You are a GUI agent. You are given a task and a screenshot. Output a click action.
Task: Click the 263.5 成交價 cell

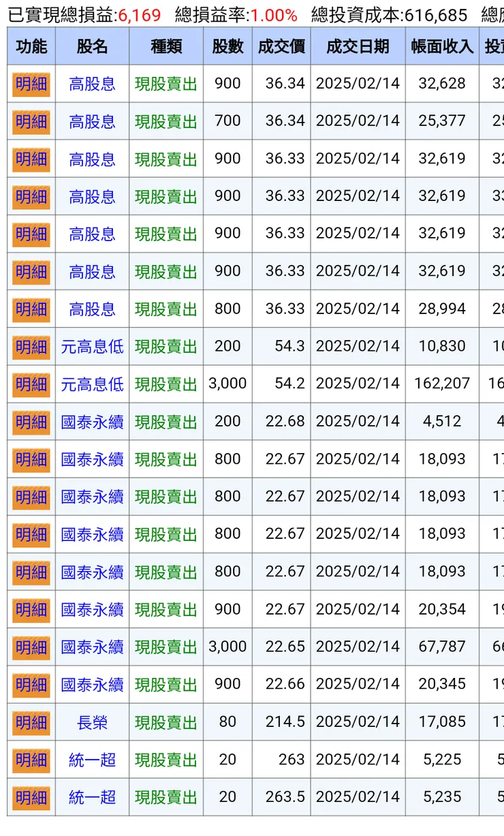[x=281, y=796]
